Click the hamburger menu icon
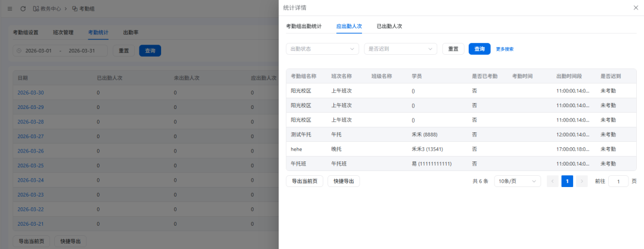This screenshot has height=249, width=644. (x=9, y=8)
